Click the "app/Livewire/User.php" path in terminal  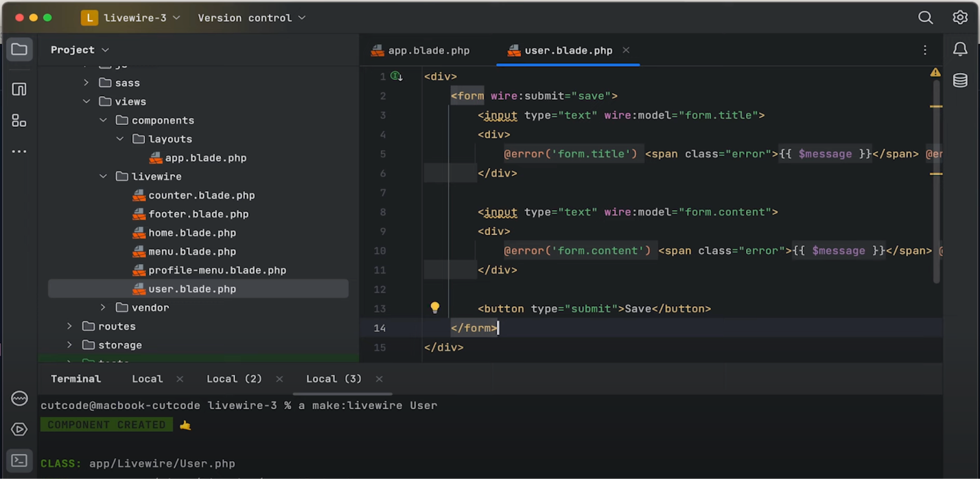tap(162, 464)
